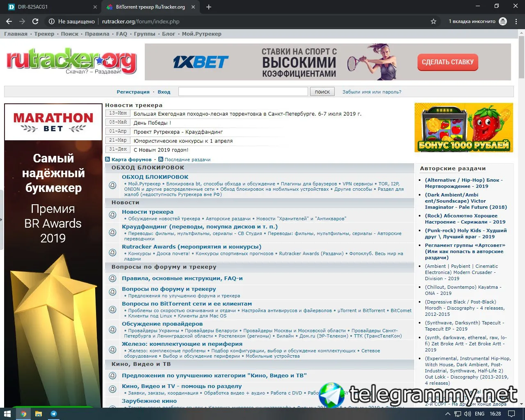
Task: Click the forum icon beside Rutracker Awards
Action: pos(112,253)
